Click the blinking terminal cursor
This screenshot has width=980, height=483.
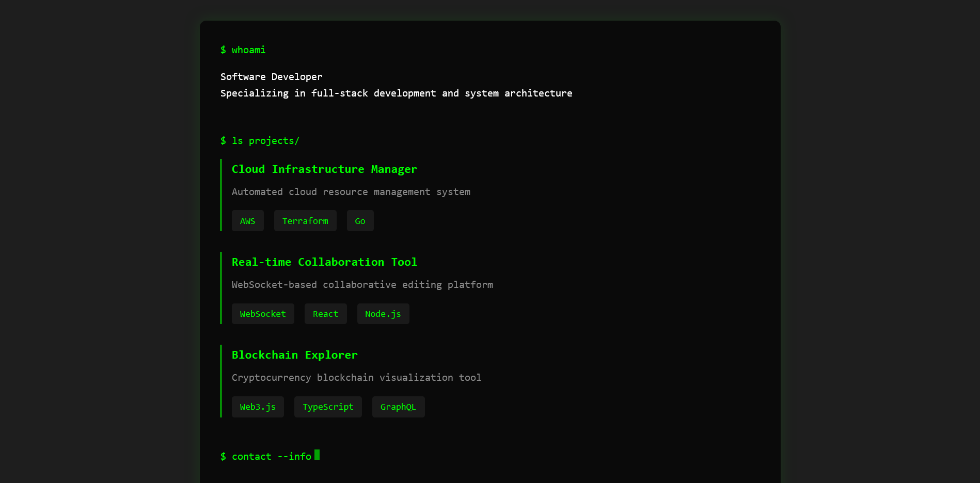318,456
